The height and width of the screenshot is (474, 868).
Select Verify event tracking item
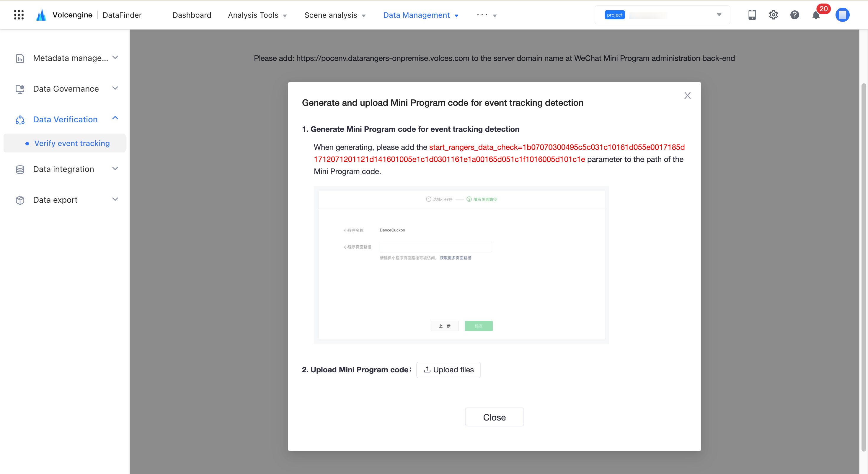pyautogui.click(x=65, y=143)
